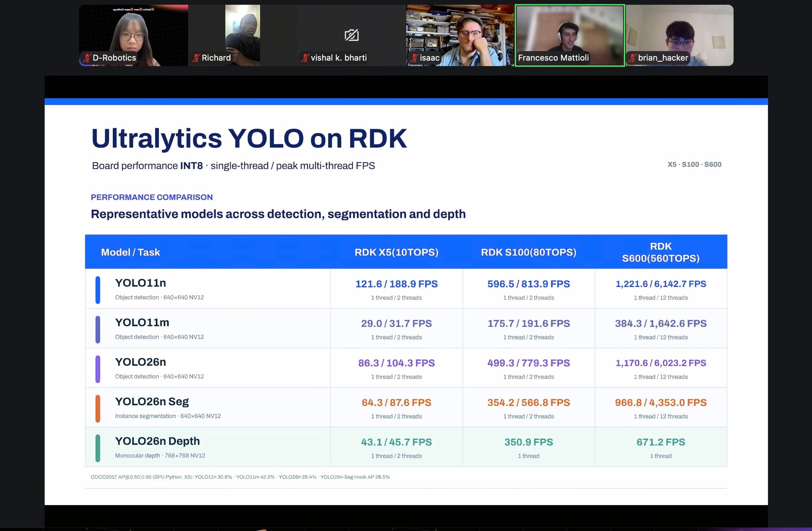Click the Model / Task column header
The image size is (812, 531).
130,252
